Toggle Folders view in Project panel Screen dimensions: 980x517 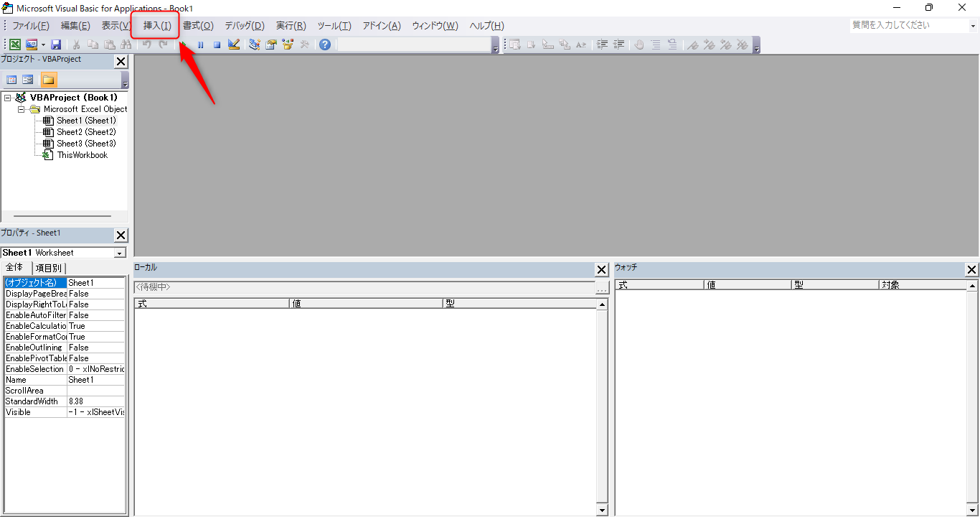coord(49,80)
